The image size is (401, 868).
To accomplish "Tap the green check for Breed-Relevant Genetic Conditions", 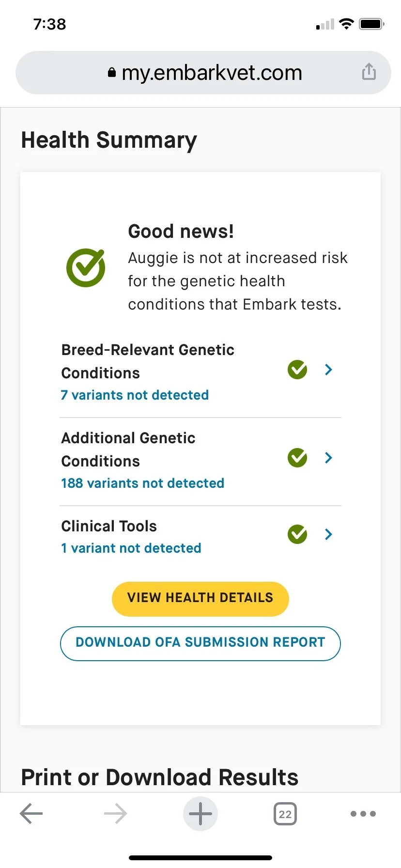I will point(297,370).
